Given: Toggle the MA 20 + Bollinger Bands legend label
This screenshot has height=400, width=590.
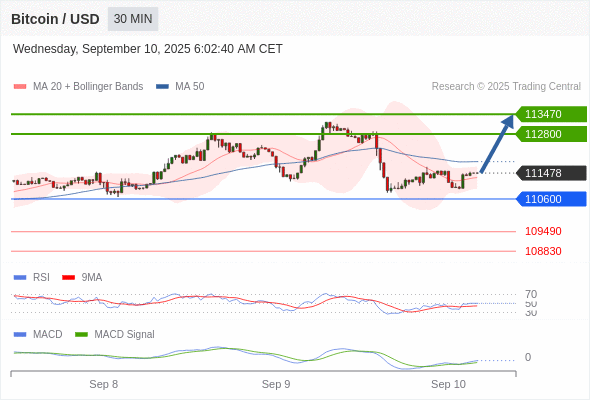Looking at the screenshot, I should (88, 87).
